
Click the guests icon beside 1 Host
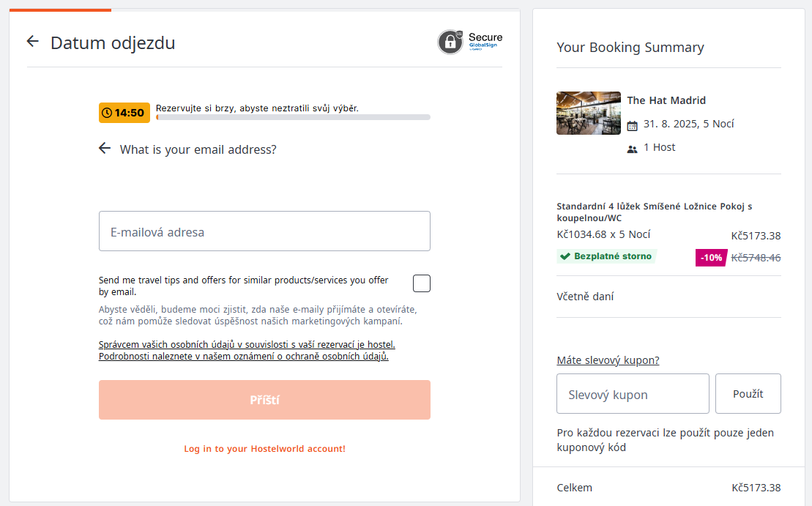pos(633,149)
